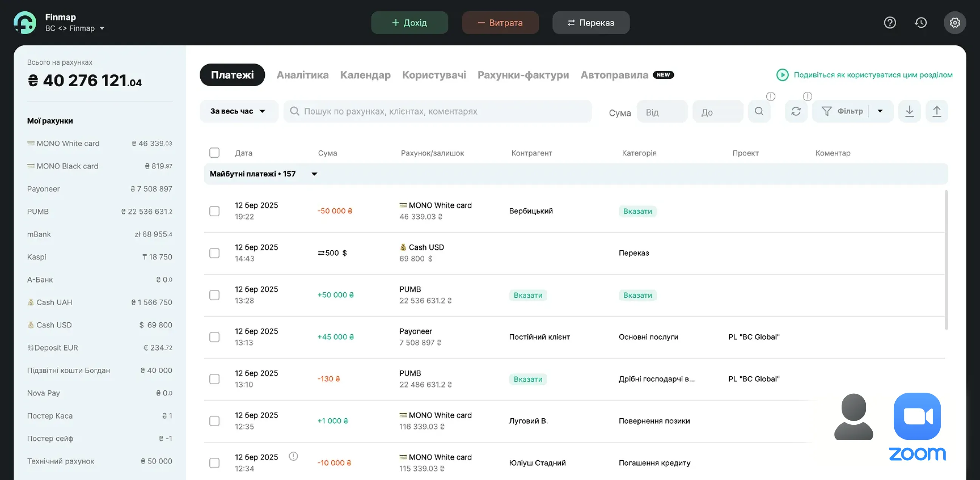Click the amount search magnifier button

pyautogui.click(x=759, y=111)
